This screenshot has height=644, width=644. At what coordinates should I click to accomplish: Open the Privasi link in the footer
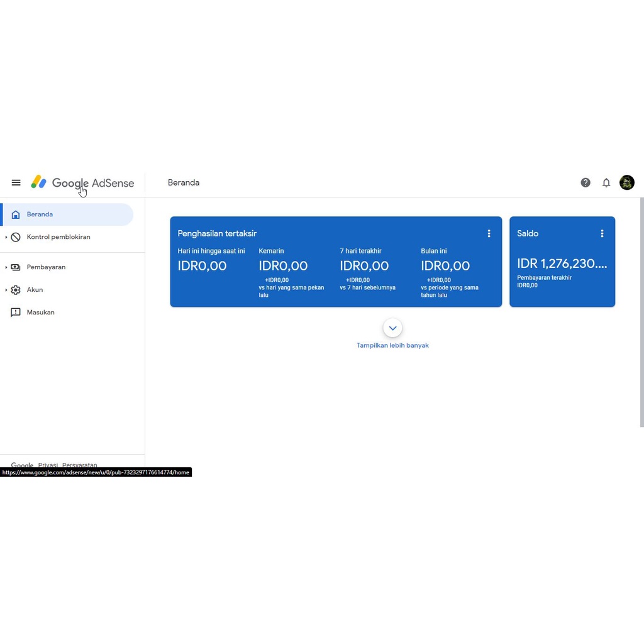pos(47,465)
